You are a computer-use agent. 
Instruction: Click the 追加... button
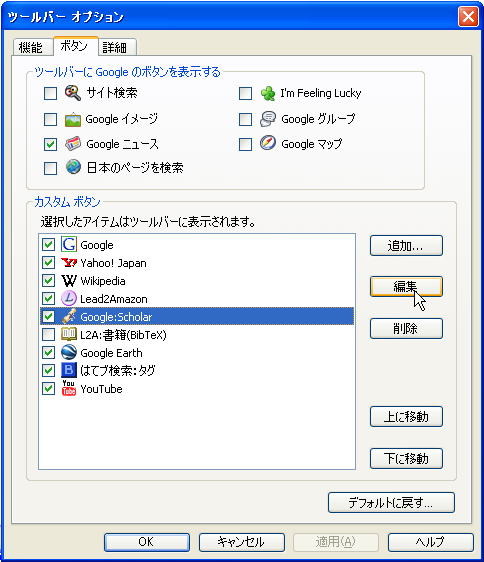click(x=406, y=246)
